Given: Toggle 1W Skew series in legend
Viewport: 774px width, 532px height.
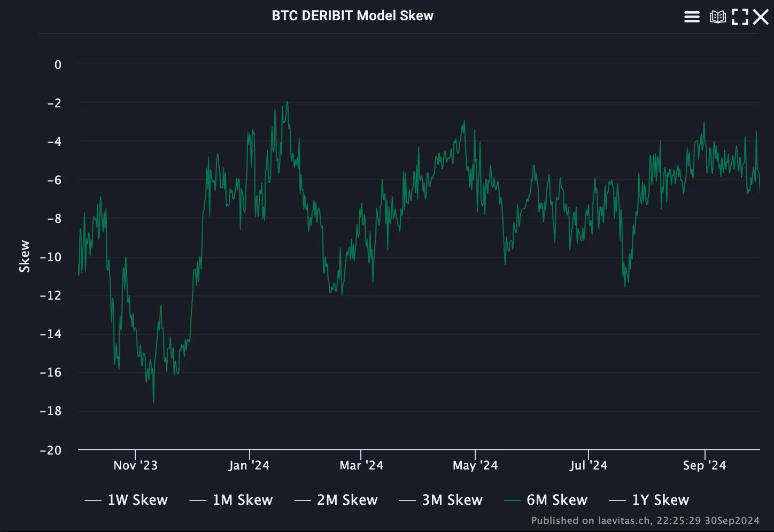Looking at the screenshot, I should tap(126, 500).
